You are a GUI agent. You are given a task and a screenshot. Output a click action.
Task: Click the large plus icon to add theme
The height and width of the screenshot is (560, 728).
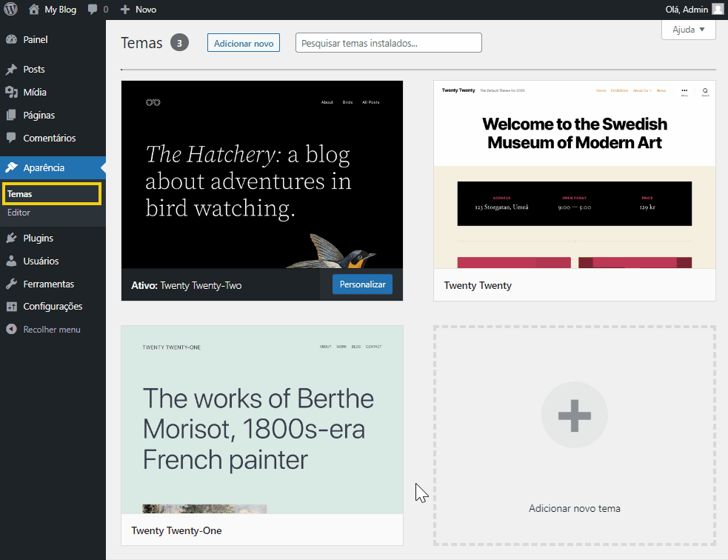[574, 415]
